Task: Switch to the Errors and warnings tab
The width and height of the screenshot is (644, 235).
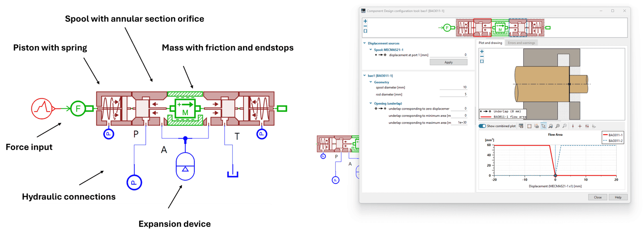Action: [x=521, y=43]
